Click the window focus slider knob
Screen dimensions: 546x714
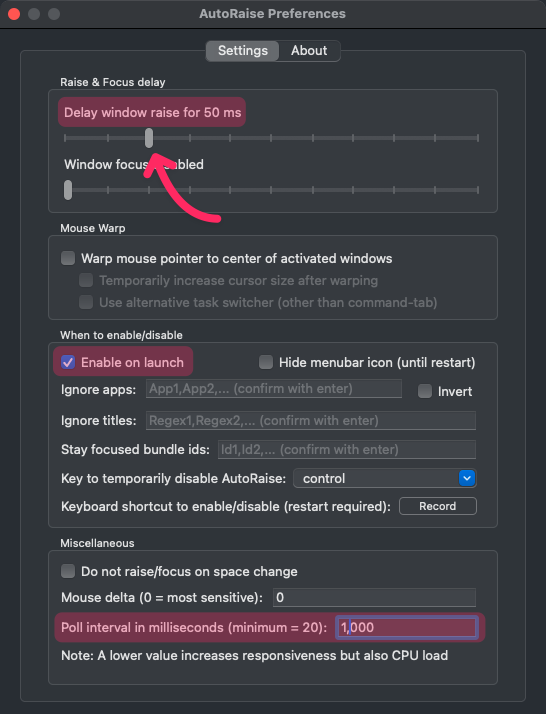(x=68, y=190)
